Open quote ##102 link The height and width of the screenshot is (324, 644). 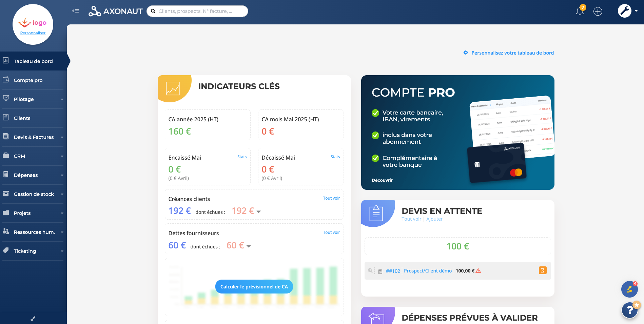[393, 271]
